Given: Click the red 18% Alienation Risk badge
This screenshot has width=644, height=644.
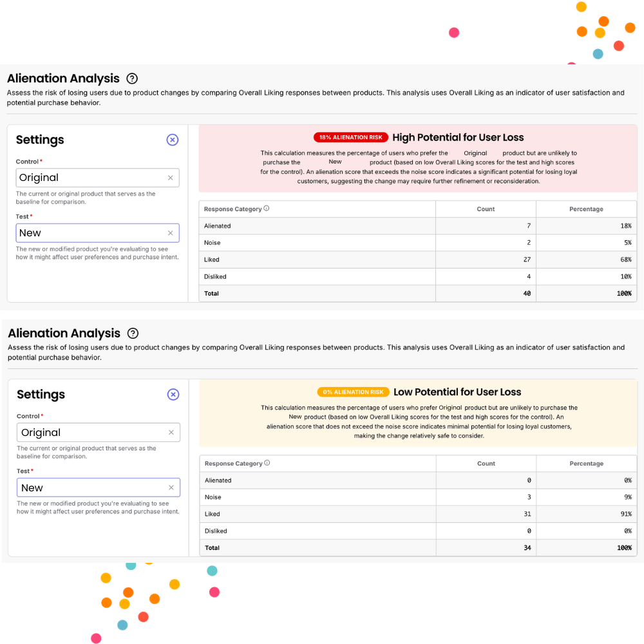Looking at the screenshot, I should tap(350, 137).
